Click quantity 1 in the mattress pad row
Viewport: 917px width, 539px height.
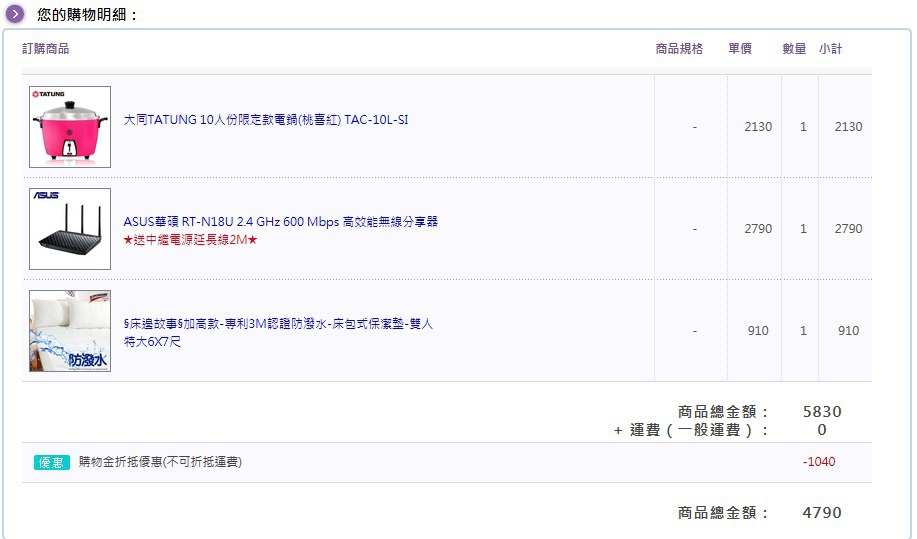pyautogui.click(x=804, y=331)
